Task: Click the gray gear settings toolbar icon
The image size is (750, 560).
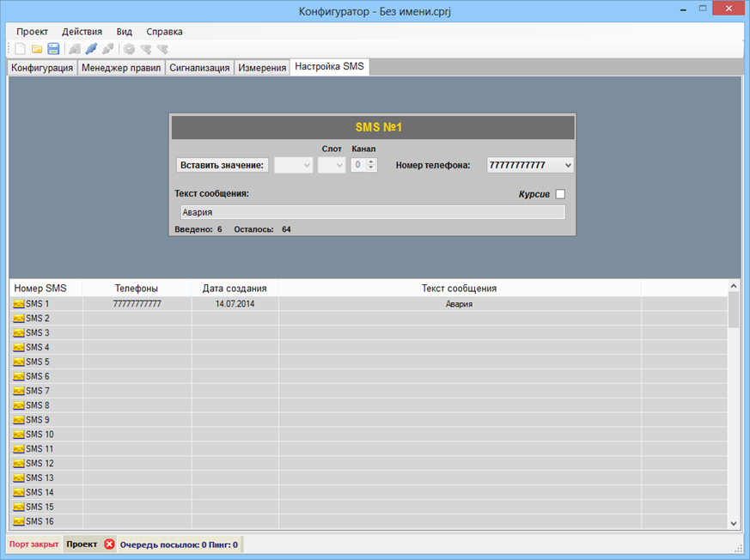Action: pos(129,49)
